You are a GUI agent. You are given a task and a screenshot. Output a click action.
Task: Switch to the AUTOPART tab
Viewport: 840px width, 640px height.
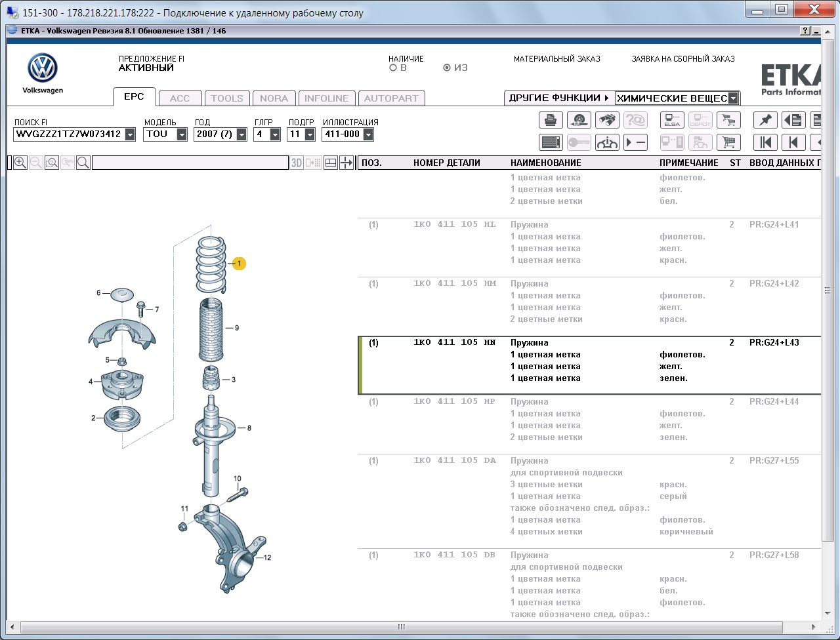[x=391, y=98]
